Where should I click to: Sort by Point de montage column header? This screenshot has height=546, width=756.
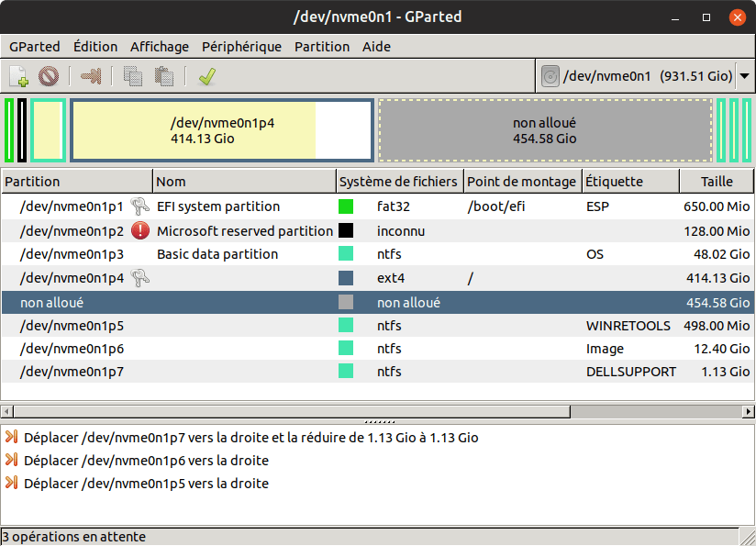tap(523, 182)
